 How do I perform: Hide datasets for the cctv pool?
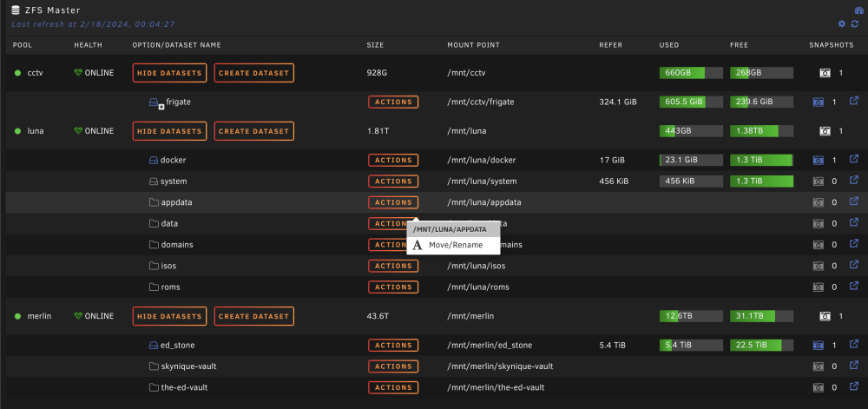(x=169, y=73)
